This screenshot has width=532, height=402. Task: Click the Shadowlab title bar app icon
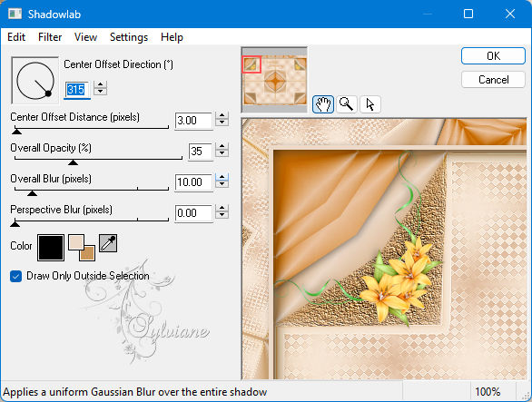coord(15,14)
